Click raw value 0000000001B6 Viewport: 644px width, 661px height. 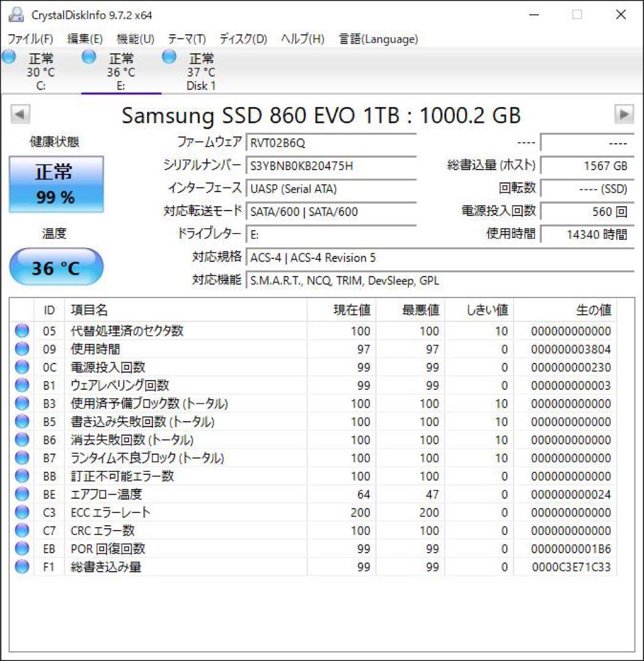(571, 549)
